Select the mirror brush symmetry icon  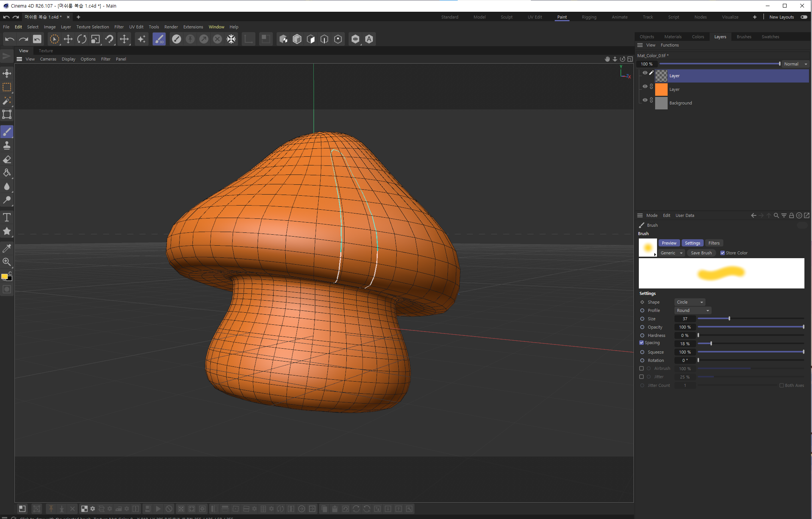pos(232,39)
